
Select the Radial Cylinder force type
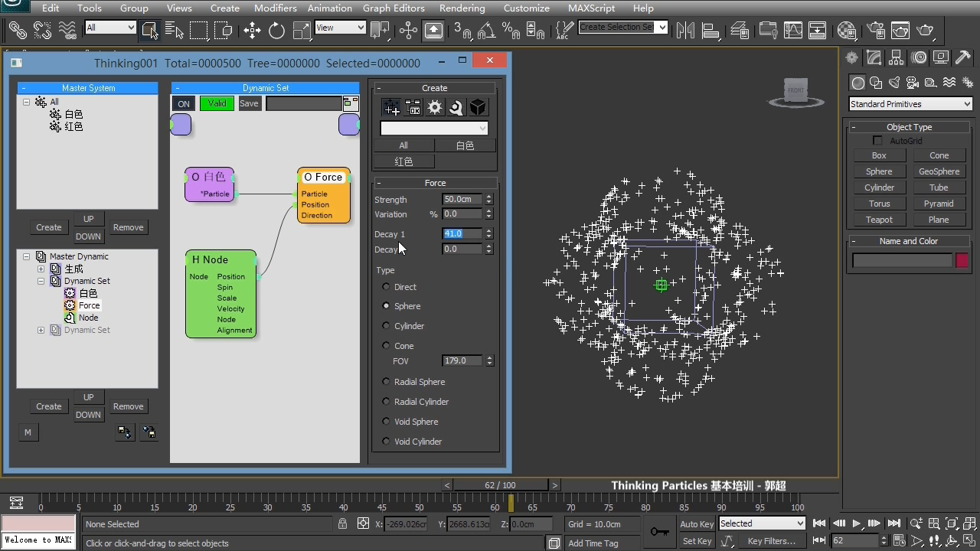pos(386,402)
